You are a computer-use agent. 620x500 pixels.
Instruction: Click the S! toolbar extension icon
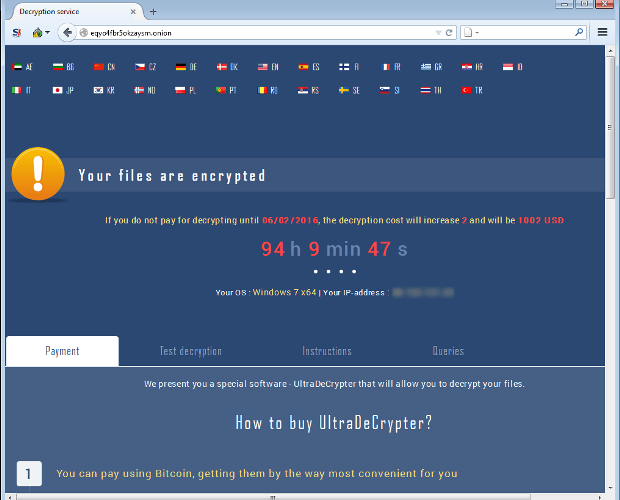16,32
